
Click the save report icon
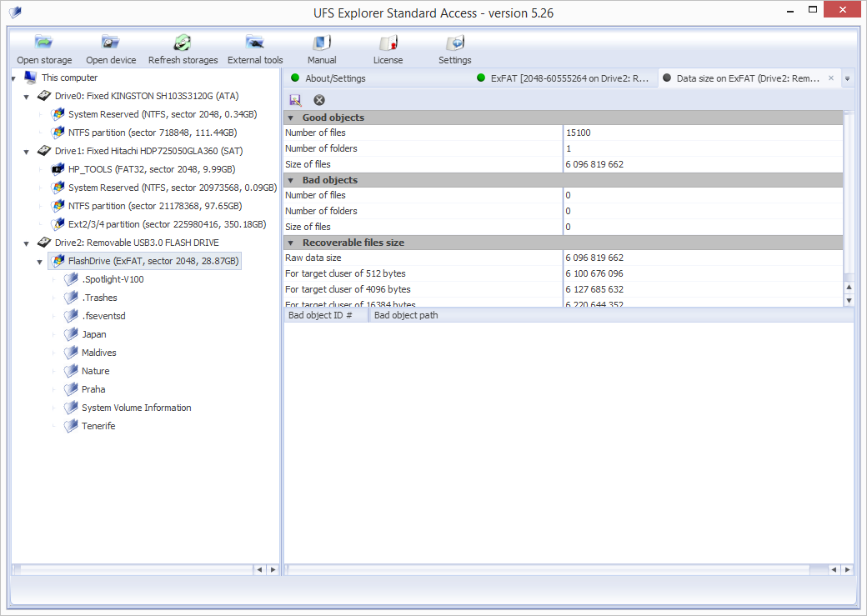coord(296,100)
